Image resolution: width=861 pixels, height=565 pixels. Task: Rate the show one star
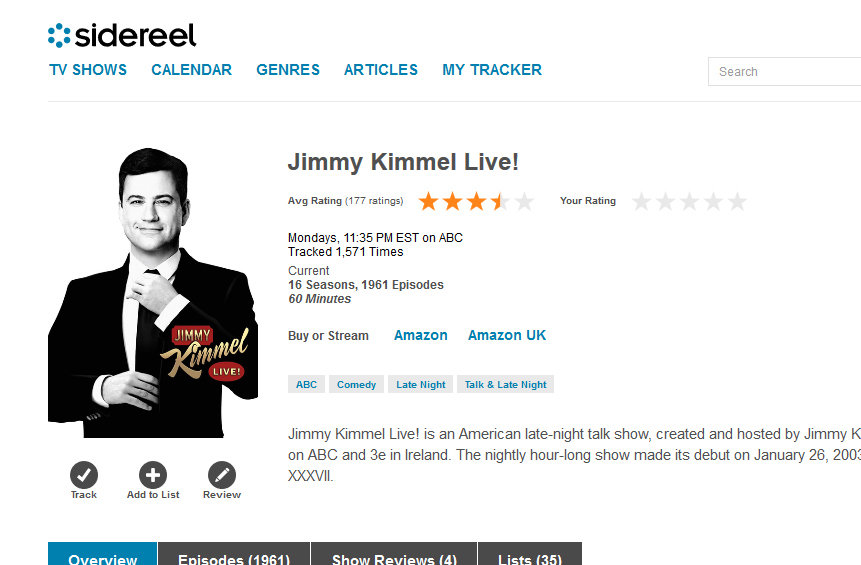(x=642, y=202)
